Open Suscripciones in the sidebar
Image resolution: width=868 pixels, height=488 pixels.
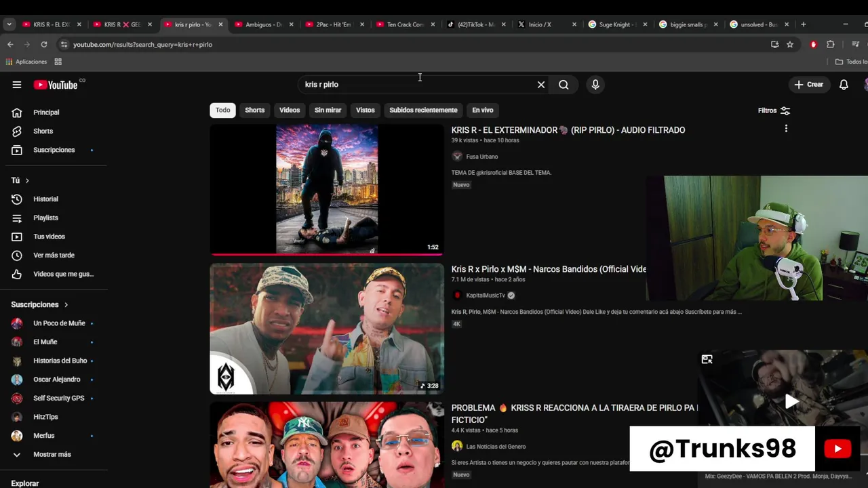tap(54, 150)
